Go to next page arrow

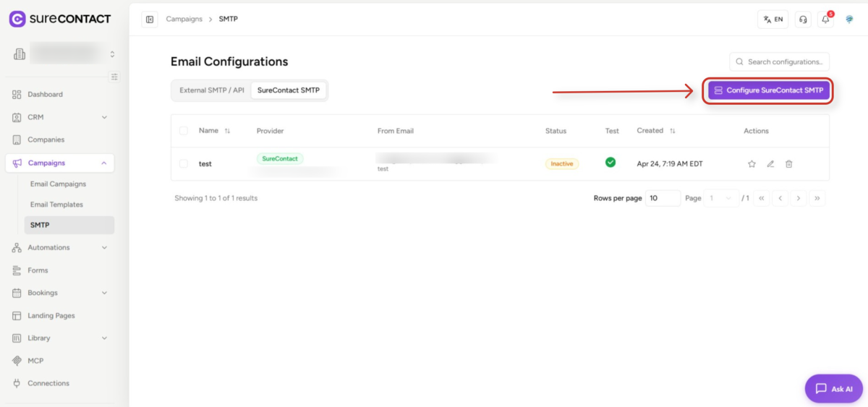pyautogui.click(x=799, y=198)
